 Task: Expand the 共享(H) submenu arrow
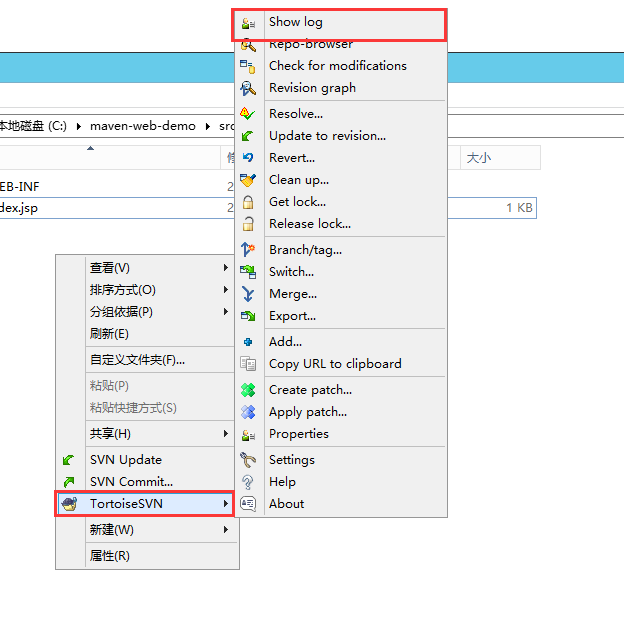click(226, 434)
